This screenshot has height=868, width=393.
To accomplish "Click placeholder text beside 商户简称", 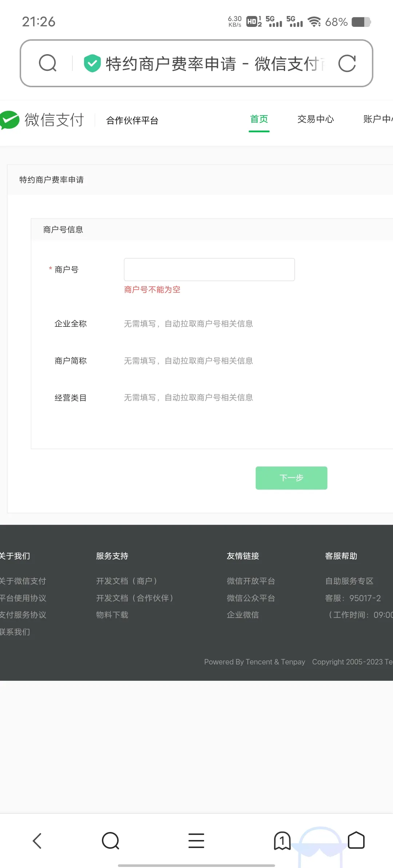I will click(x=188, y=361).
